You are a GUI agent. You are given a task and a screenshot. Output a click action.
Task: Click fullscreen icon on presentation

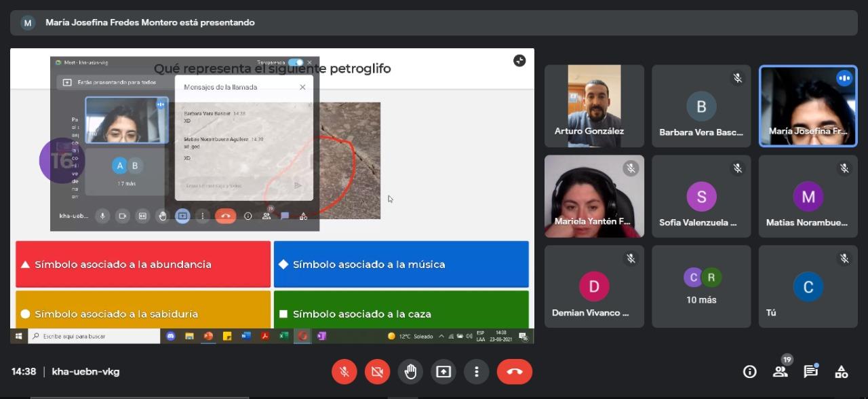coord(519,61)
